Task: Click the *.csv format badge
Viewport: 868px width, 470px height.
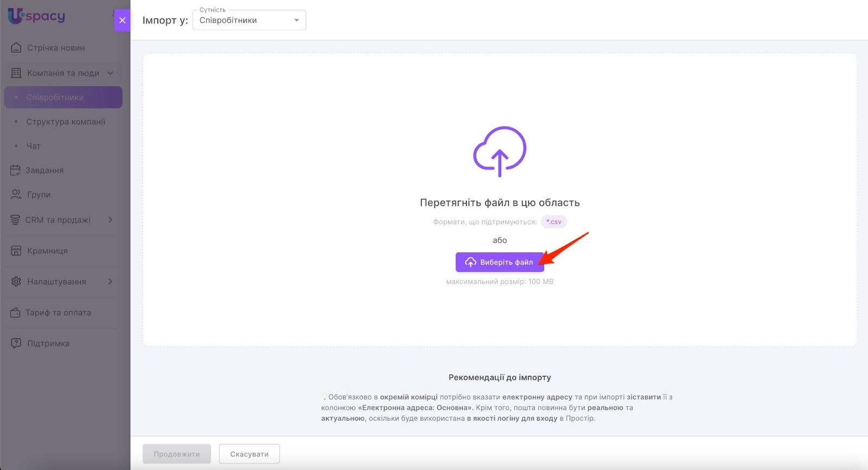Action: 554,221
